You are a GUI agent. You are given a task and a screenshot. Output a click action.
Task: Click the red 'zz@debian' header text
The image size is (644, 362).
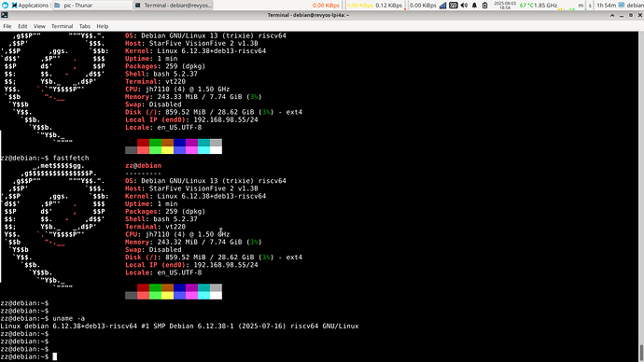144,166
